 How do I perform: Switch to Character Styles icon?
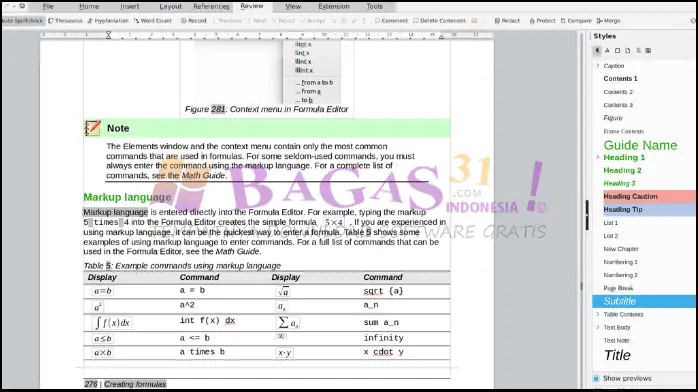pos(607,51)
